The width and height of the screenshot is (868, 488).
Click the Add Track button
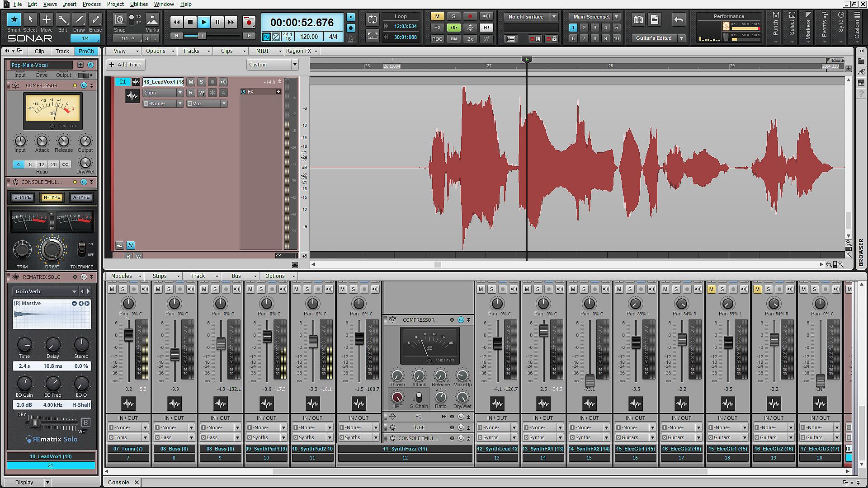pos(125,65)
